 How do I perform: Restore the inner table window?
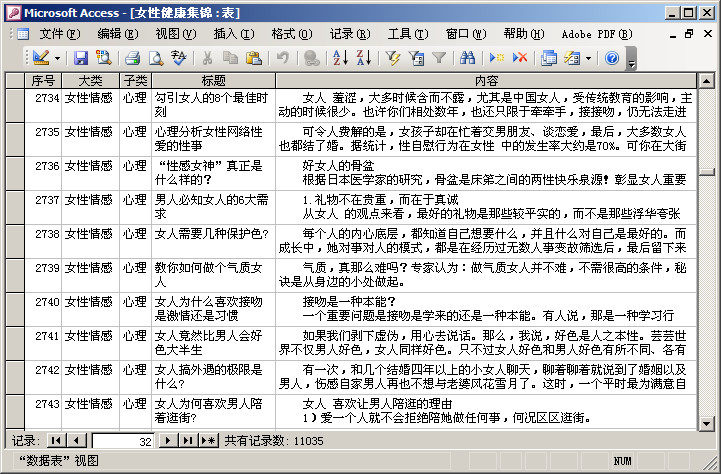tap(689, 34)
